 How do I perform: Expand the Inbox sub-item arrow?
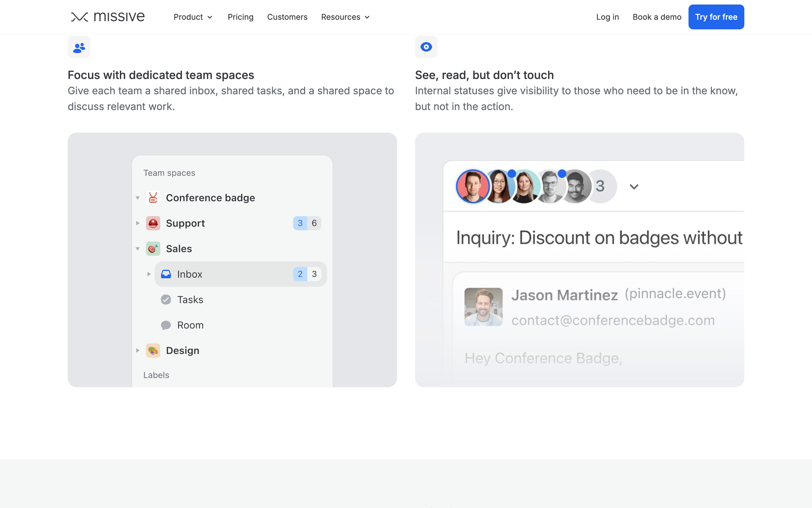click(x=149, y=274)
